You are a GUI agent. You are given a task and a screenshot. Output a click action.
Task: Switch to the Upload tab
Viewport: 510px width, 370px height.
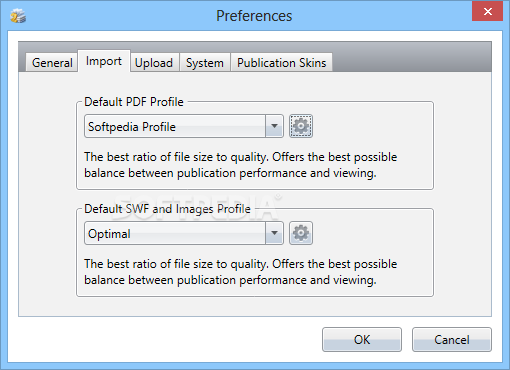coord(154,62)
